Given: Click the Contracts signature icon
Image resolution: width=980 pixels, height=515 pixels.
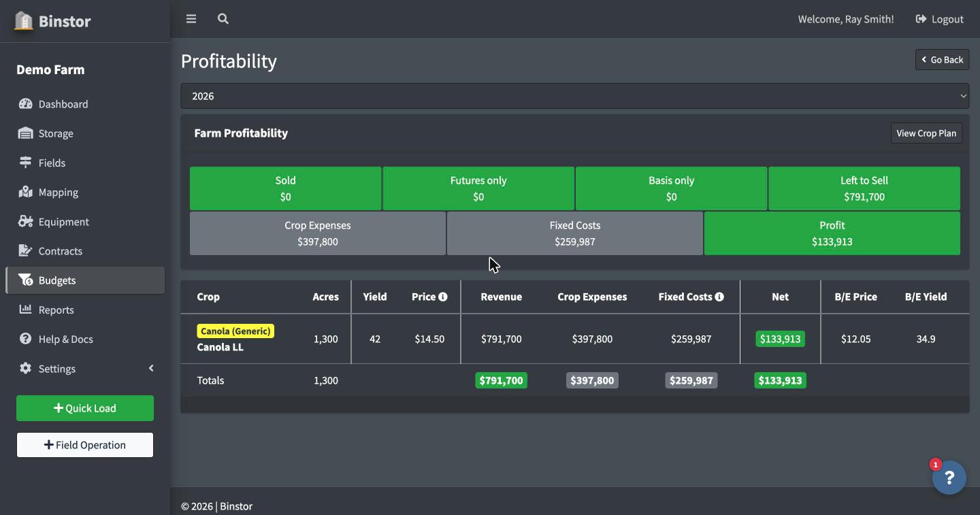Looking at the screenshot, I should coord(26,251).
